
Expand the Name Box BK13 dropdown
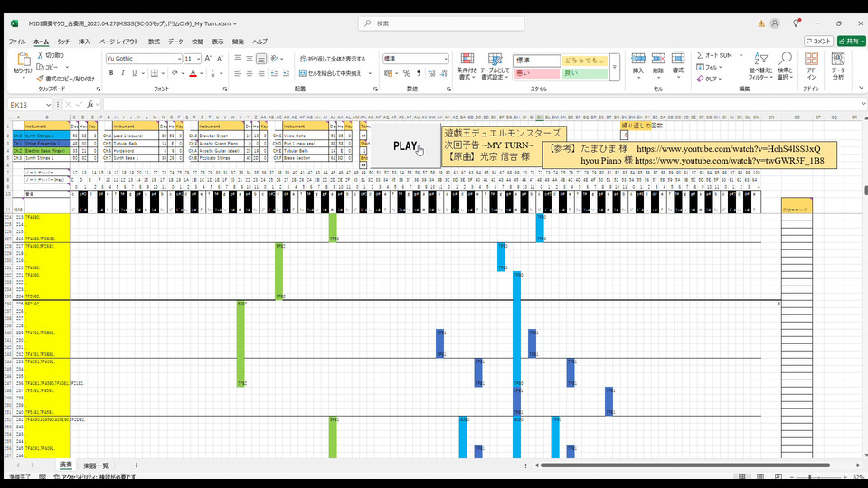(49, 105)
